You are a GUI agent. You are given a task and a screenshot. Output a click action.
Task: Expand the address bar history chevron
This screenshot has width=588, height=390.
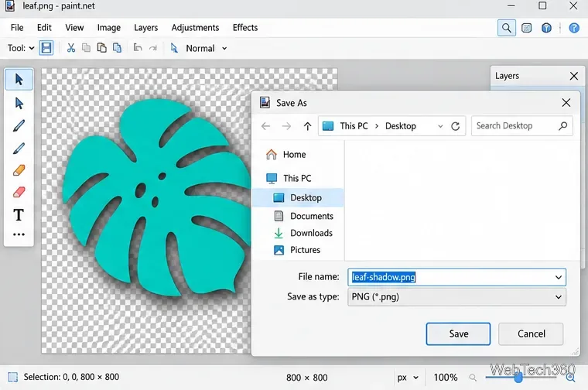coord(440,126)
